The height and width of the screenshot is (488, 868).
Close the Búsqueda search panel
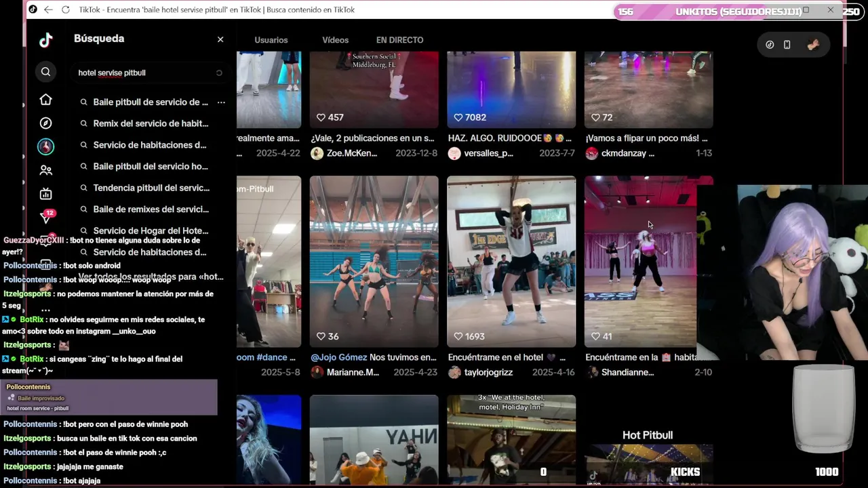220,39
